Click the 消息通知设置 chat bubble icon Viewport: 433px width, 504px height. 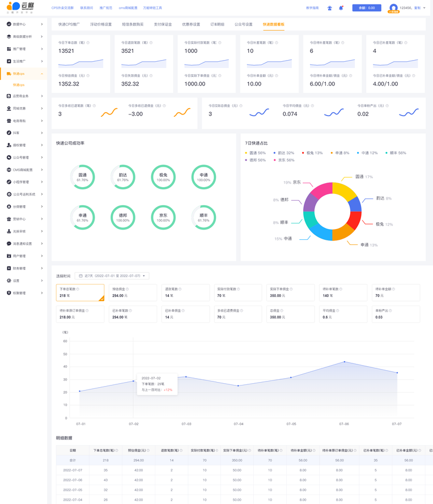click(x=9, y=244)
